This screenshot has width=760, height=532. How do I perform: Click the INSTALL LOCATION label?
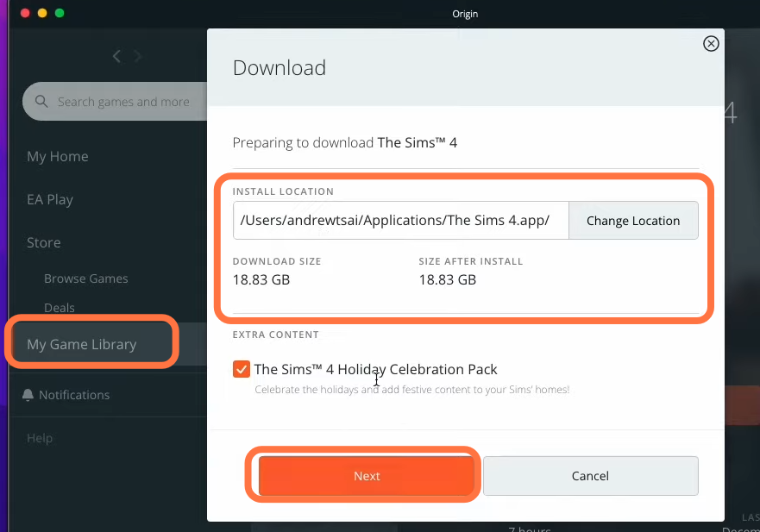283,191
